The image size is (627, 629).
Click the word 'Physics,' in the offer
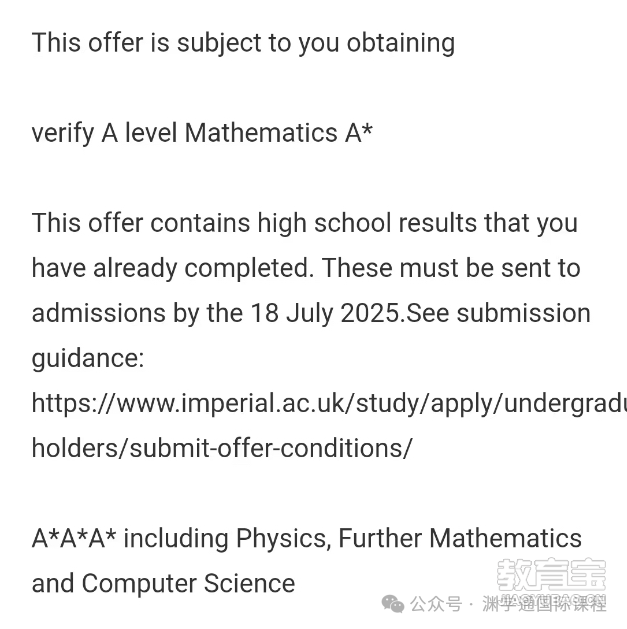(x=284, y=539)
